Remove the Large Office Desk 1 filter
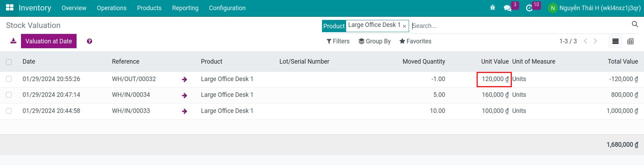644x165 pixels. [x=405, y=26]
